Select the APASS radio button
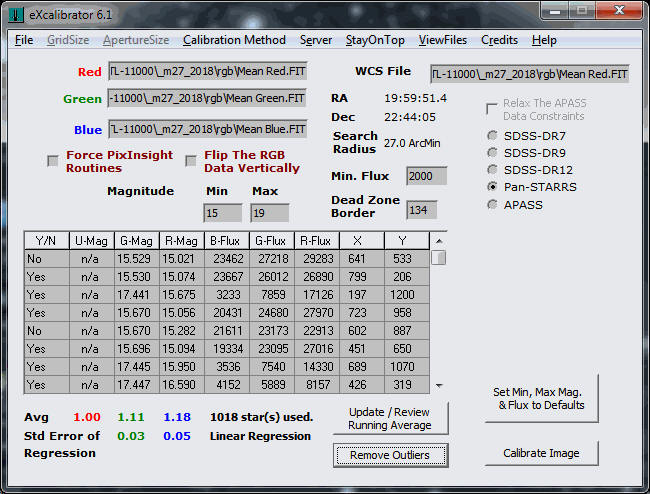This screenshot has height=494, width=650. pos(492,204)
